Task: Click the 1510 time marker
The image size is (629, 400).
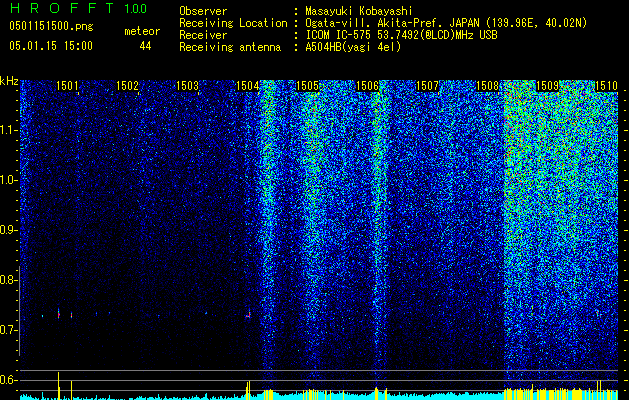Action: coord(606,85)
